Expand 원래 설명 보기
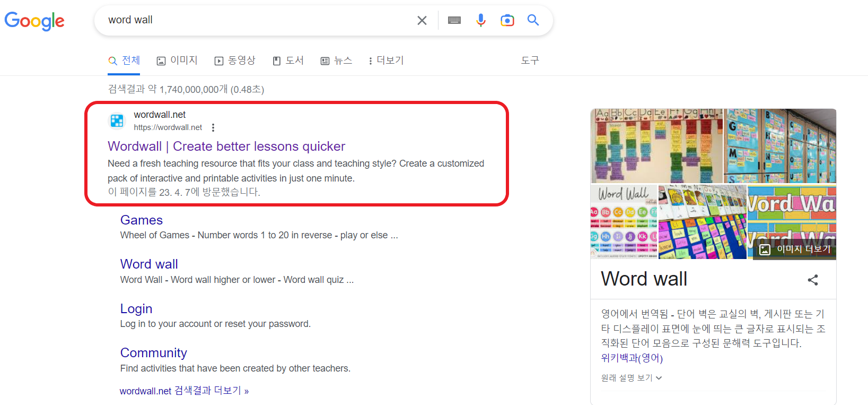This screenshot has width=868, height=405. [x=632, y=378]
